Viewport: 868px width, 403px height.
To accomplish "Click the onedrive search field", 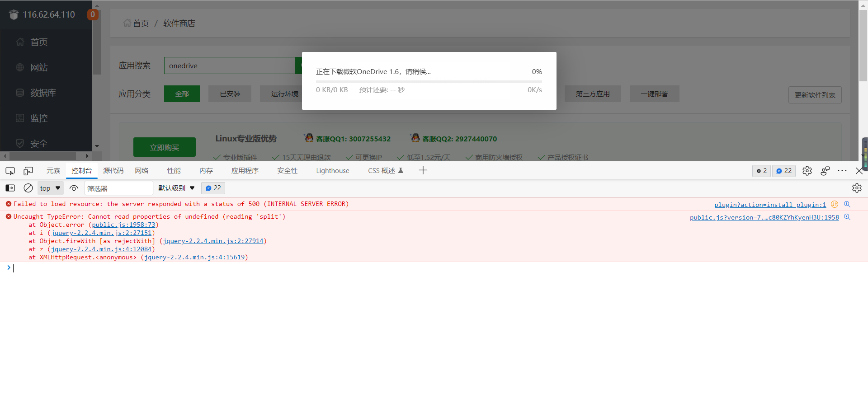I will 230,66.
